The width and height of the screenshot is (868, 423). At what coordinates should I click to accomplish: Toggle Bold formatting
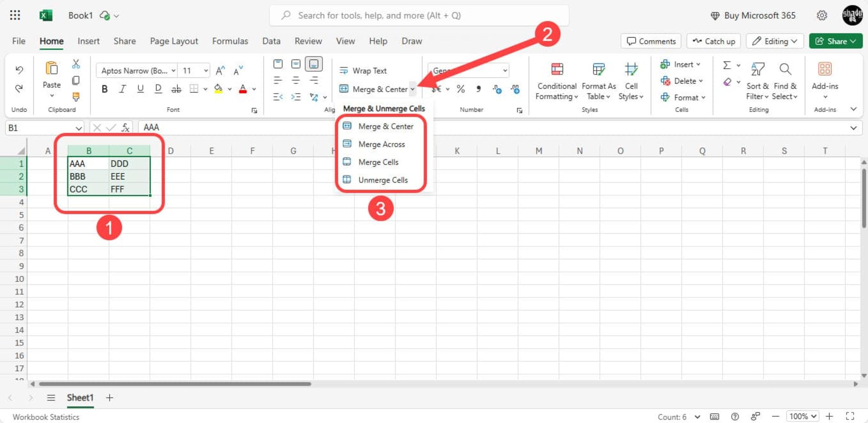click(104, 89)
